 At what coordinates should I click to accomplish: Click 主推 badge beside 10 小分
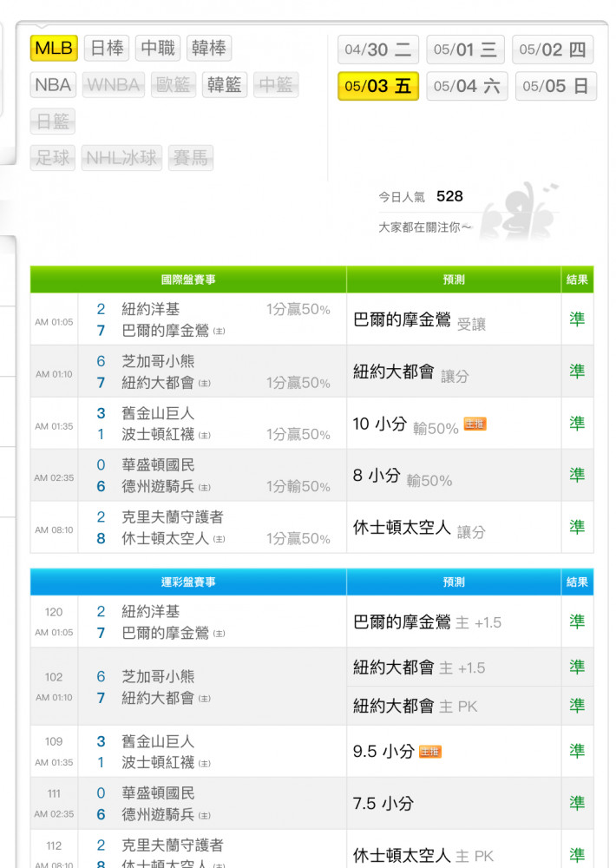(x=475, y=424)
